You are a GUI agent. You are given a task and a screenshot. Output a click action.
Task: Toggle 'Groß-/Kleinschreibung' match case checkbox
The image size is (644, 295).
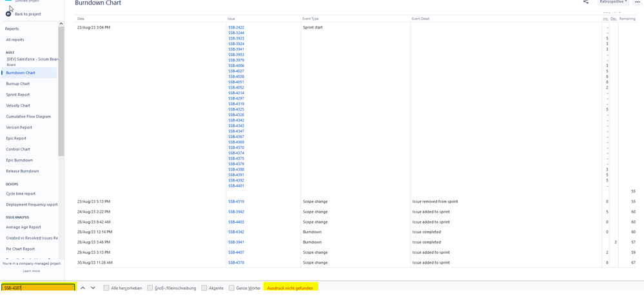click(150, 288)
